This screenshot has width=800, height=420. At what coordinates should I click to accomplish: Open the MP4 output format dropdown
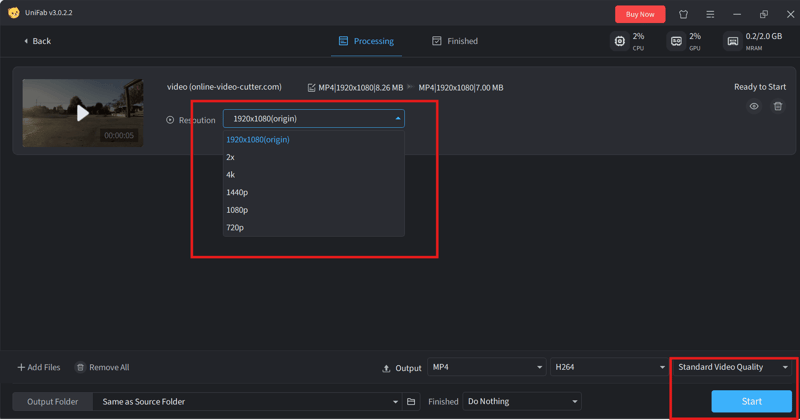(x=487, y=368)
